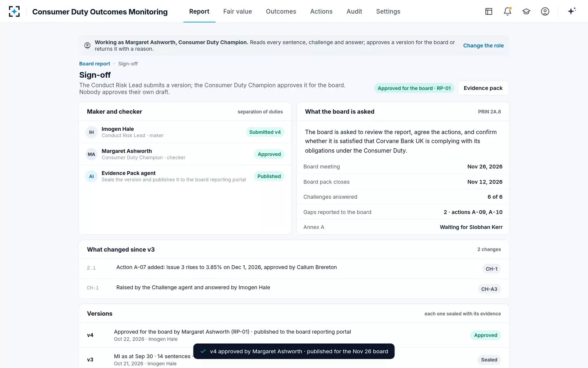Viewport: 588px width, 368px height.
Task: Click the MA avatar for Margaret Ashworth
Action: coord(91,154)
